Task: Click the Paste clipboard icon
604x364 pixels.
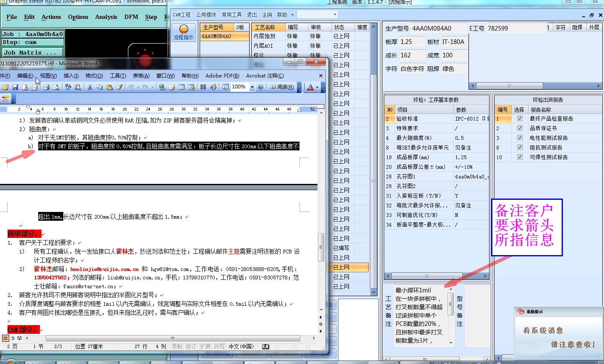Action: point(109,87)
